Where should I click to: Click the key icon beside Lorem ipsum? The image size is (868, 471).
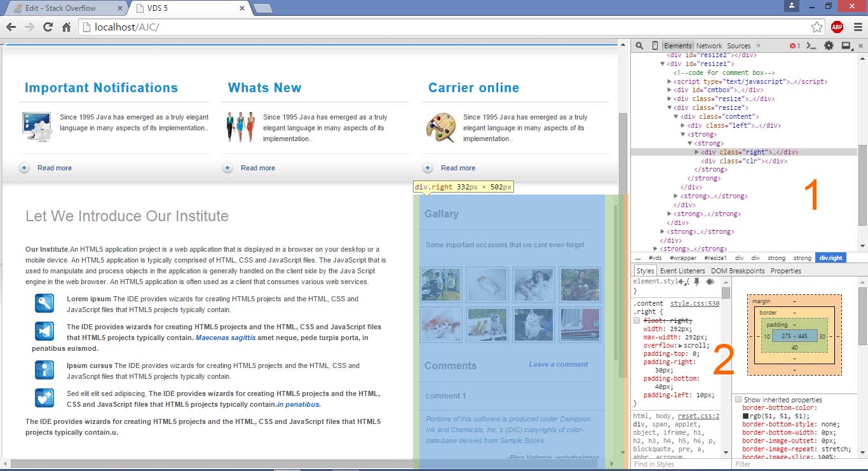point(44,304)
